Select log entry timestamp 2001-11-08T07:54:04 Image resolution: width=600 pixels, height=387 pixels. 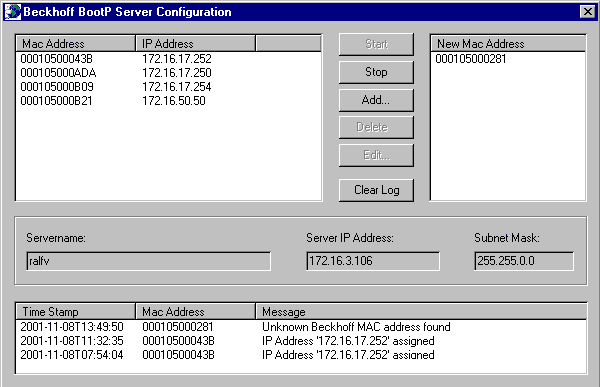pyautogui.click(x=72, y=355)
